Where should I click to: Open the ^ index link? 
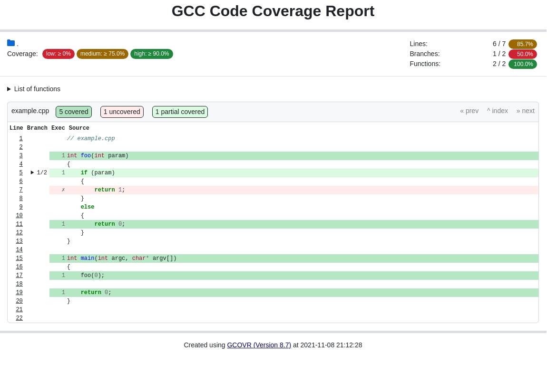point(498,111)
